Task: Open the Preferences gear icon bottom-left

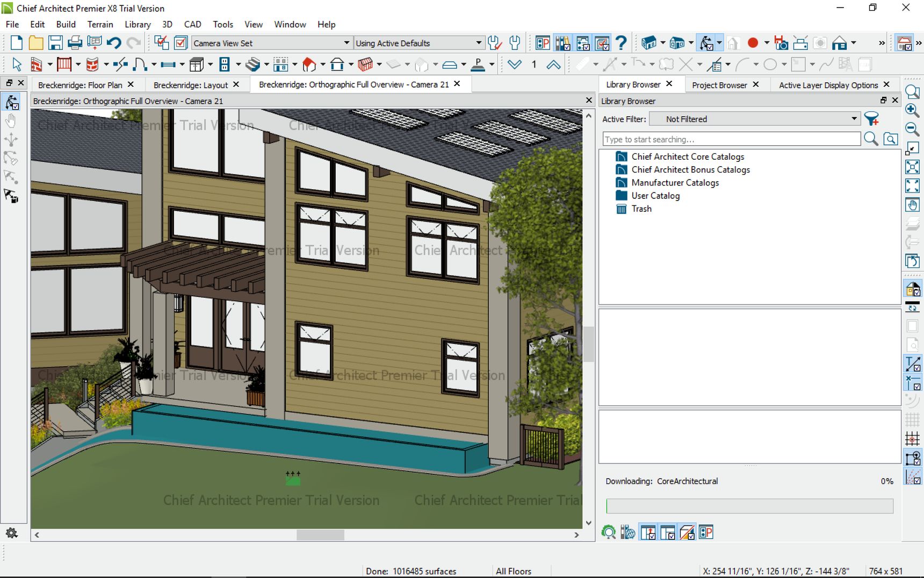Action: [11, 533]
